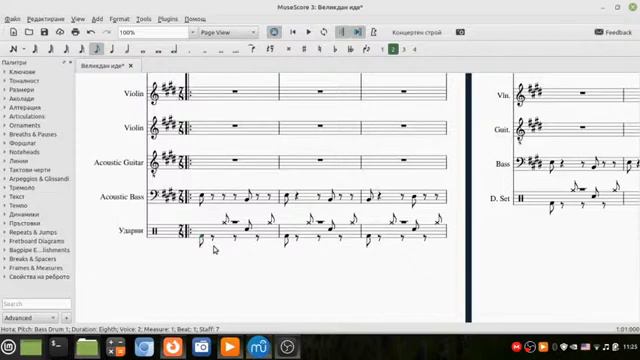Select voice 2
The height and width of the screenshot is (360, 640).
click(393, 49)
